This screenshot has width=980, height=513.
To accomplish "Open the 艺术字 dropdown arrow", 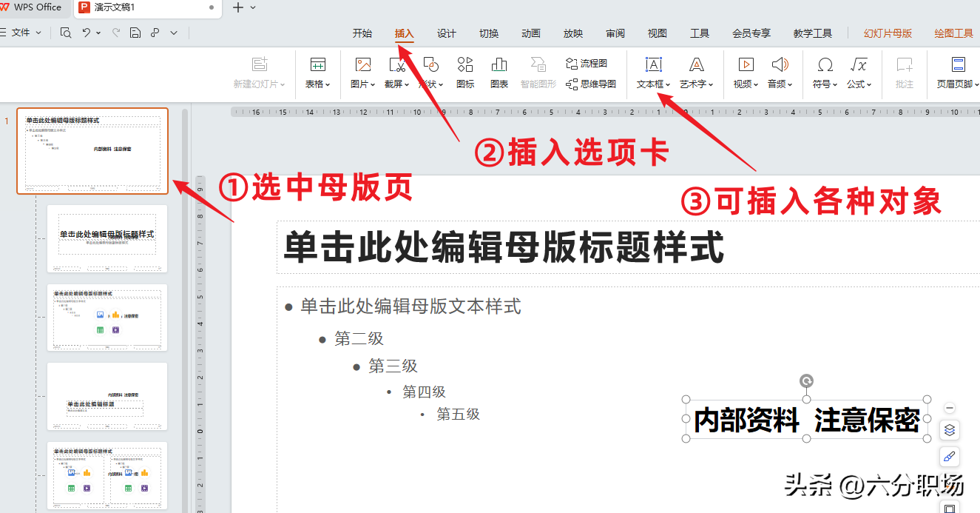I will point(711,85).
